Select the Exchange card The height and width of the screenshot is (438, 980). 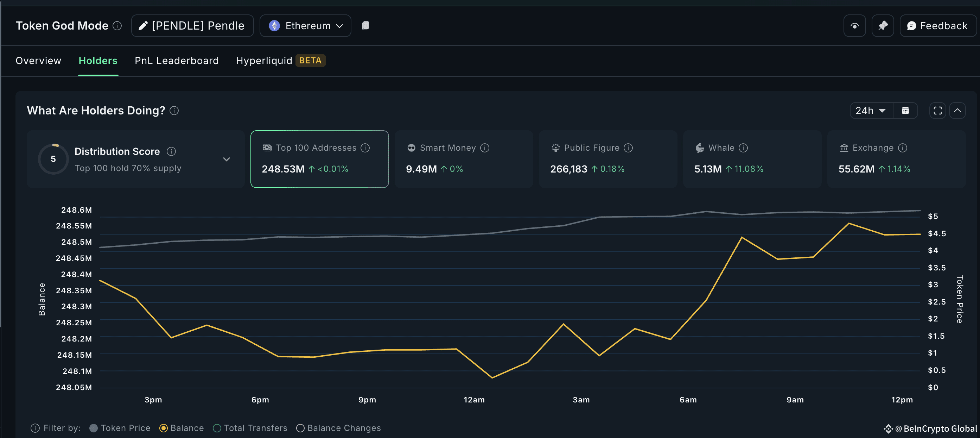[x=896, y=159]
